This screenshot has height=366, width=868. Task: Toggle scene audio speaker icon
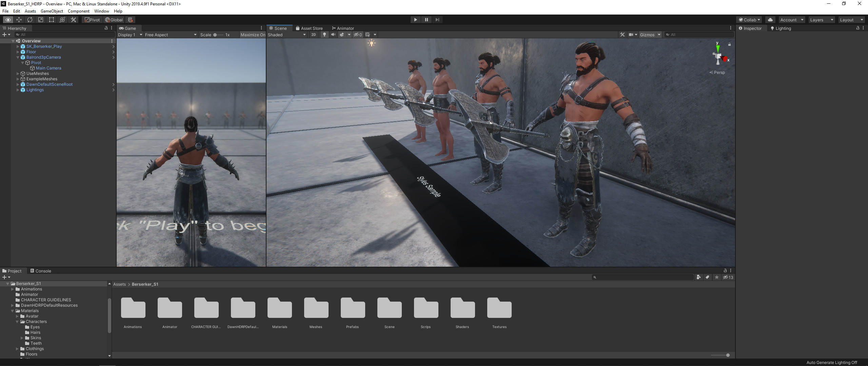[x=333, y=35]
